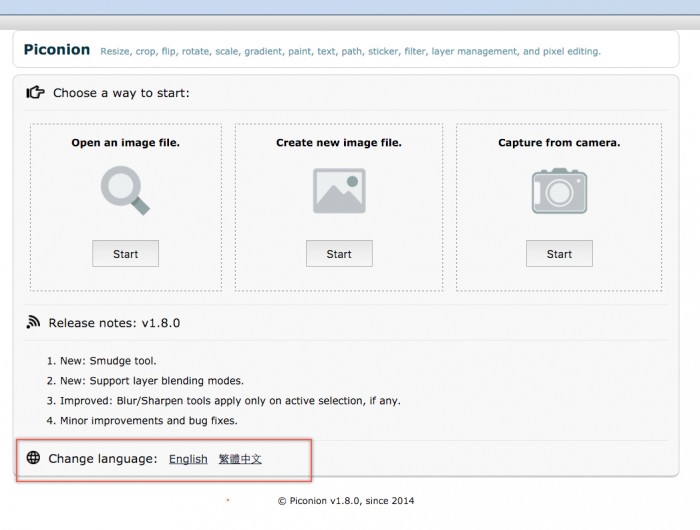The width and height of the screenshot is (700, 530).
Task: Click the Piconion copyright footer text
Action: click(346, 501)
